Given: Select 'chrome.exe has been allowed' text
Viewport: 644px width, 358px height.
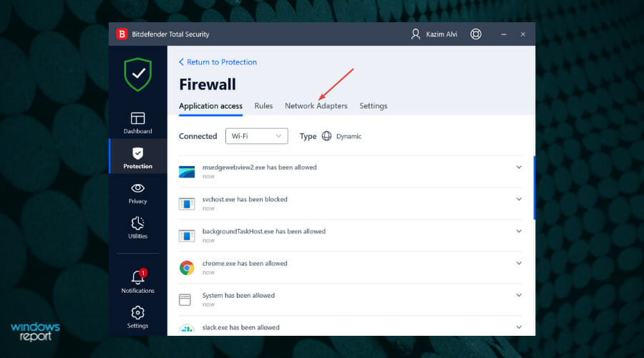Looking at the screenshot, I should pos(245,263).
